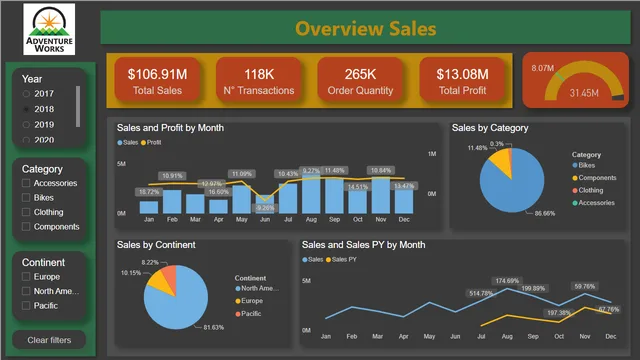The image size is (640, 360).
Task: Click the Profit legend dot in Sales and Profit chart
Action: [x=143, y=143]
